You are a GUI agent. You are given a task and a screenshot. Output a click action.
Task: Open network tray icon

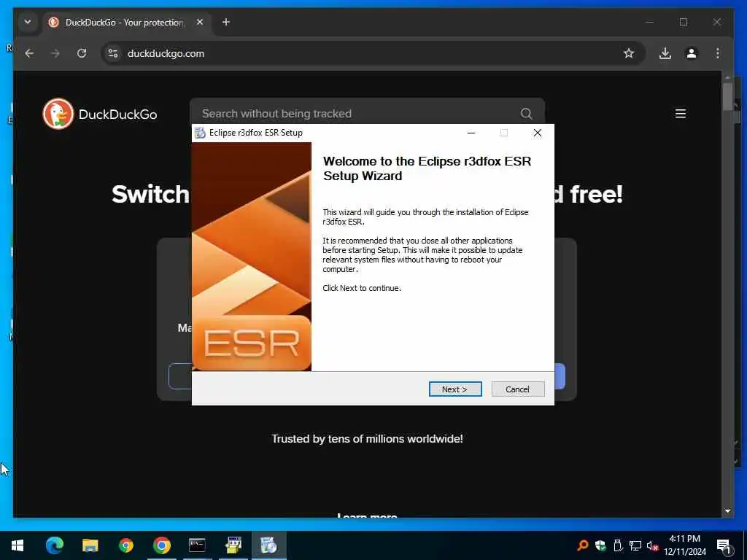635,545
